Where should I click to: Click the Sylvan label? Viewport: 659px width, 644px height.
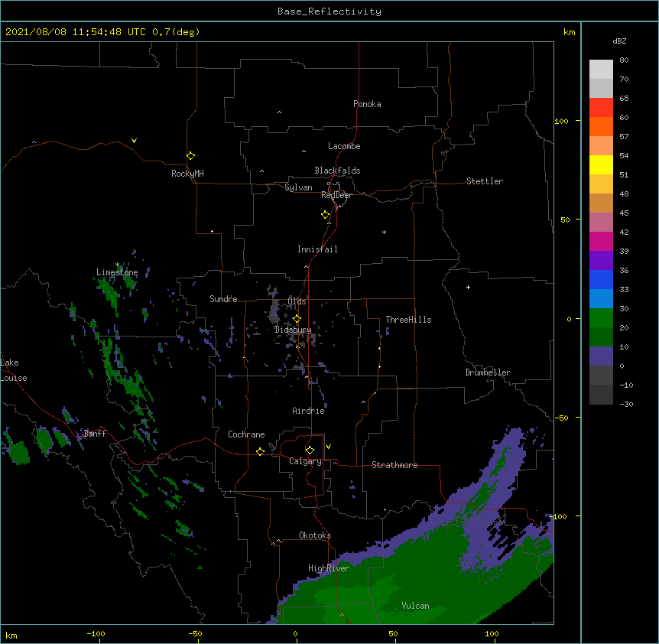[x=298, y=187]
